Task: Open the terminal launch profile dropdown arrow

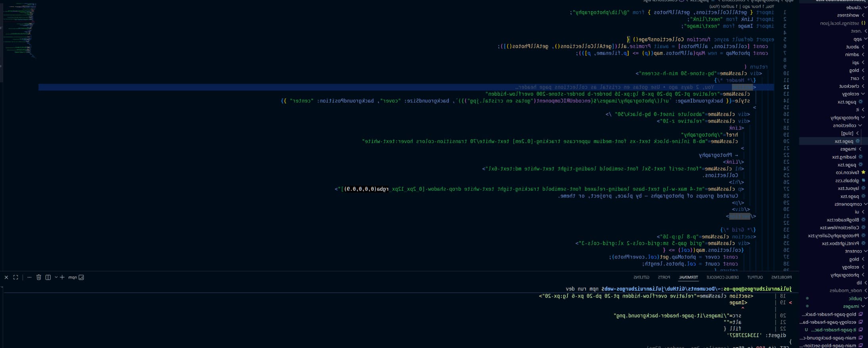Action: 56,277
